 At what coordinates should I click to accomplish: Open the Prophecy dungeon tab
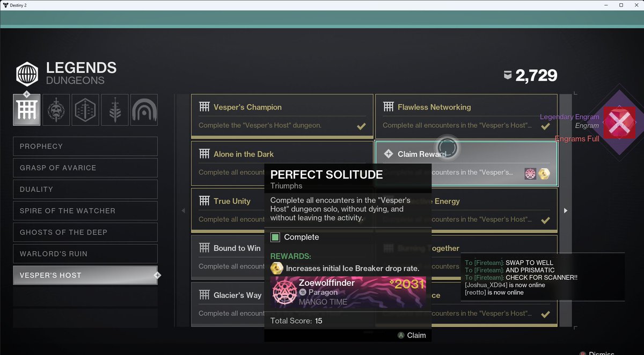pyautogui.click(x=85, y=146)
